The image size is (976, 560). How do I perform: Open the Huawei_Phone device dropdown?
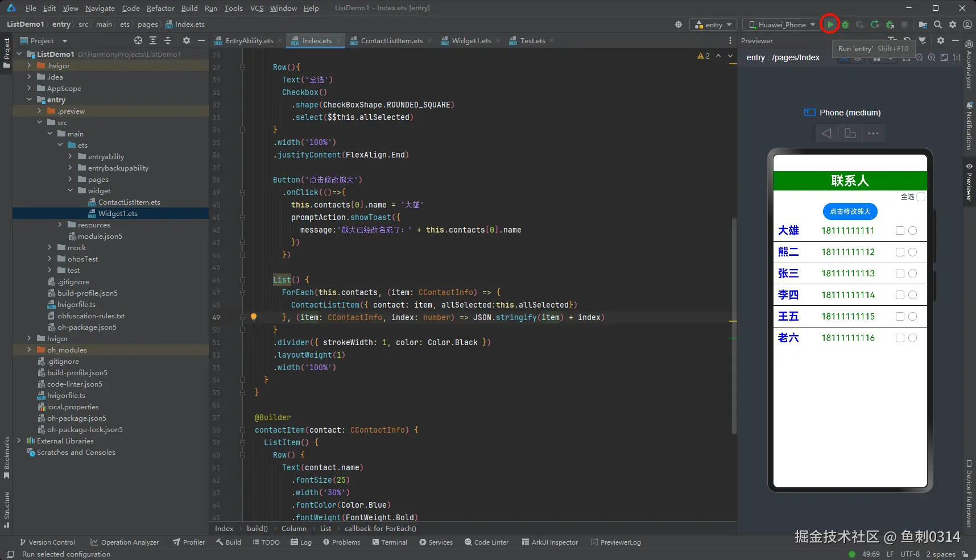(782, 24)
